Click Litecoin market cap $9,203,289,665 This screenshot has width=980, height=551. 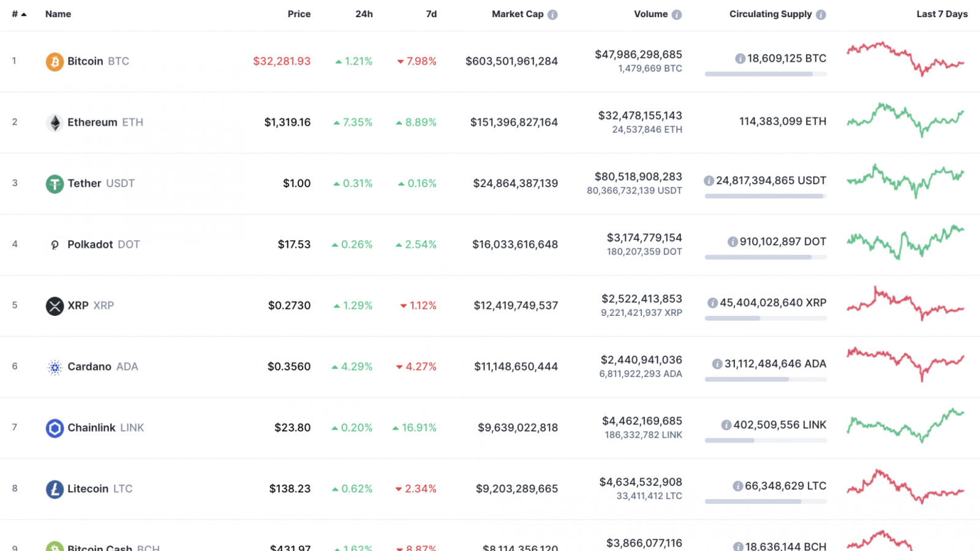pyautogui.click(x=517, y=489)
